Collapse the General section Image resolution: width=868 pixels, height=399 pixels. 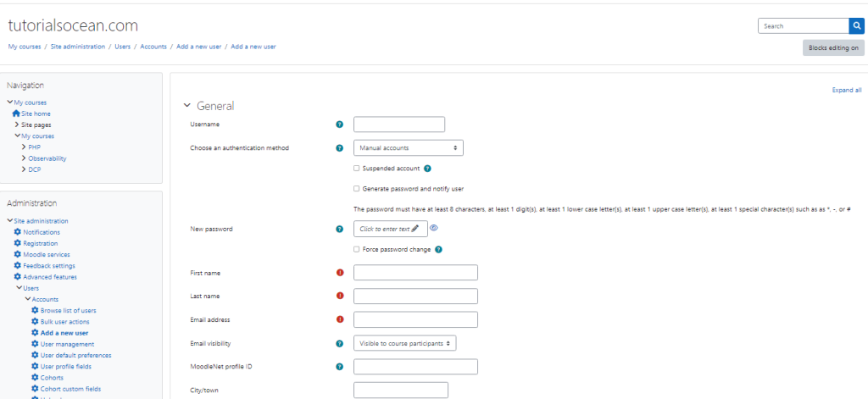click(188, 106)
